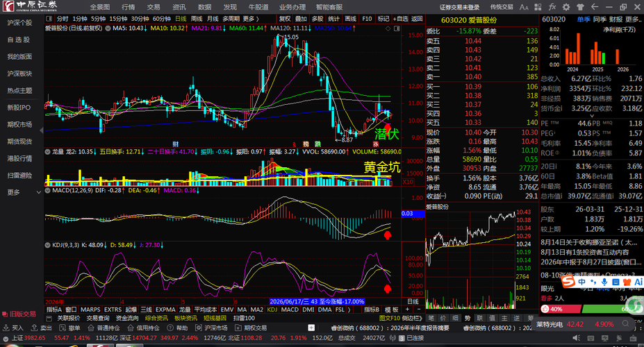Click 沪深个股 in the left sidebar
Viewport: 644px width, 347px height.
tap(19, 23)
